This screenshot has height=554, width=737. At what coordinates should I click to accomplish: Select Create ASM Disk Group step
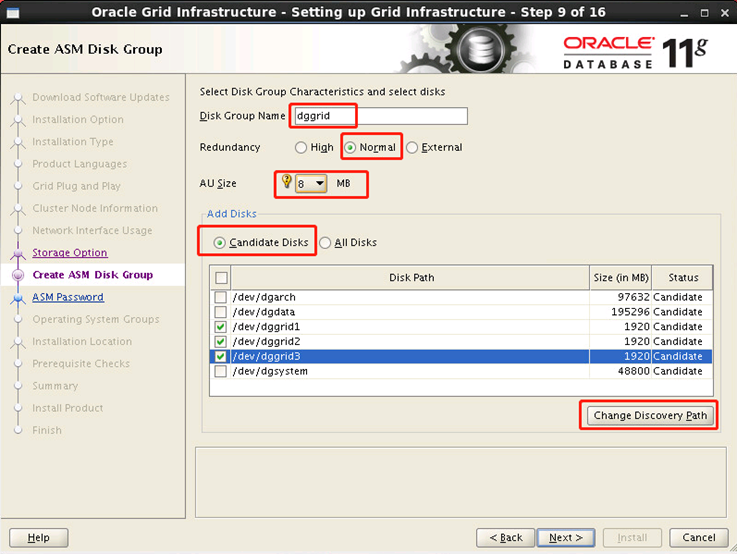[93, 275]
